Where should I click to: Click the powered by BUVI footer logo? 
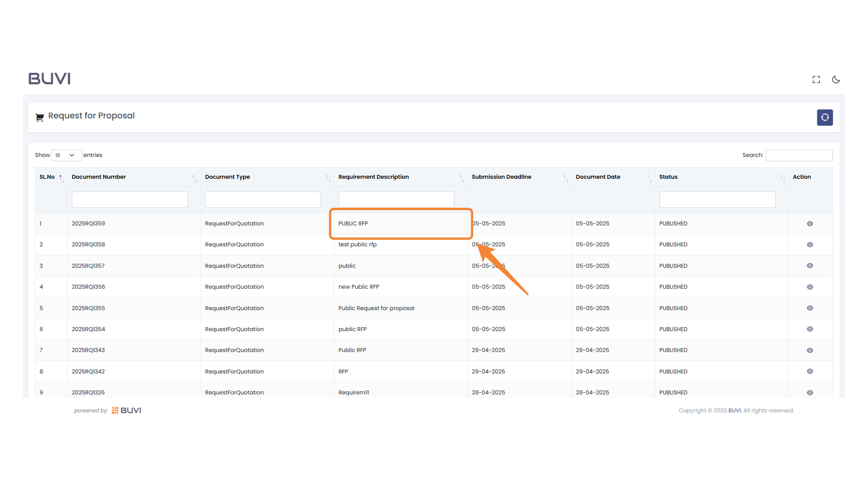(127, 410)
